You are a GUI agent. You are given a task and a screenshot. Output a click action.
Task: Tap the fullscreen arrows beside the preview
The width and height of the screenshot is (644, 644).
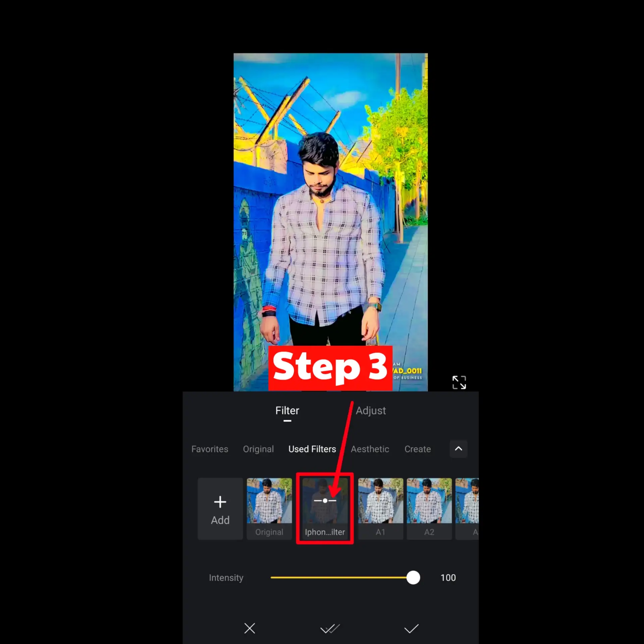(460, 382)
